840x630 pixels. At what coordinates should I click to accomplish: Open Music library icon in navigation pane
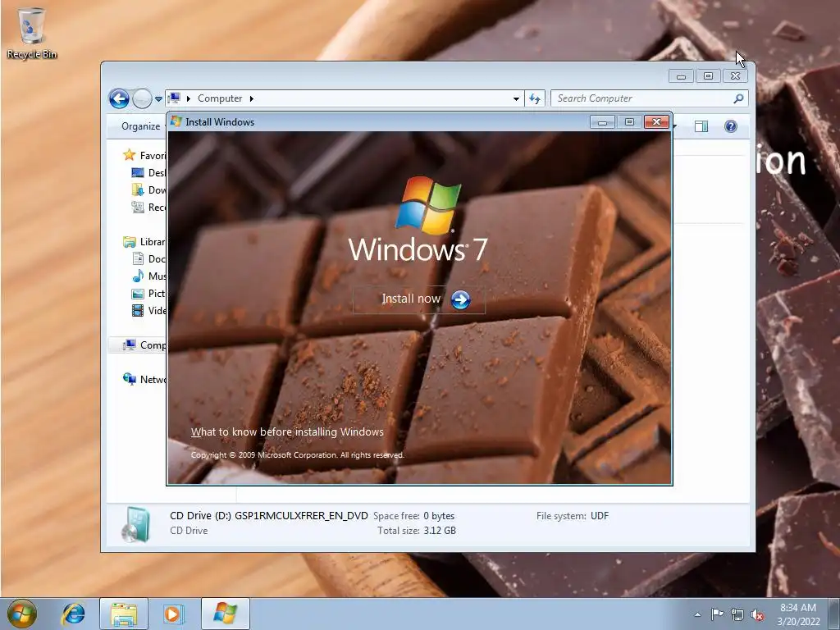tap(138, 276)
